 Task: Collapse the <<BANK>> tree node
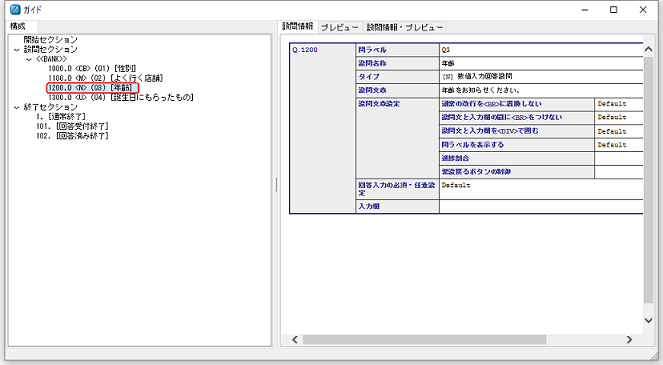point(29,59)
